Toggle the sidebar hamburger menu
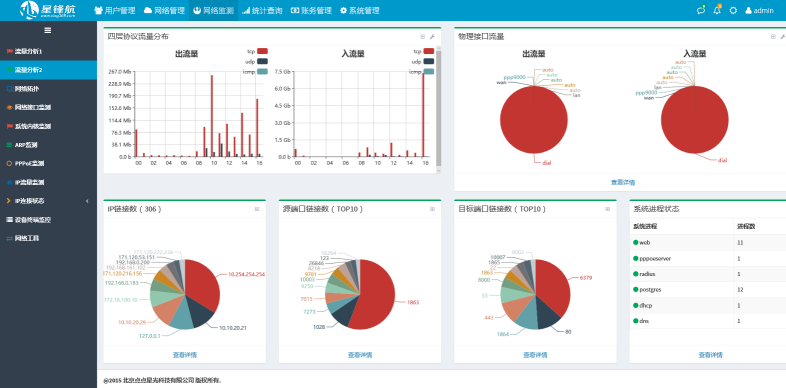The width and height of the screenshot is (786, 388). point(48,31)
